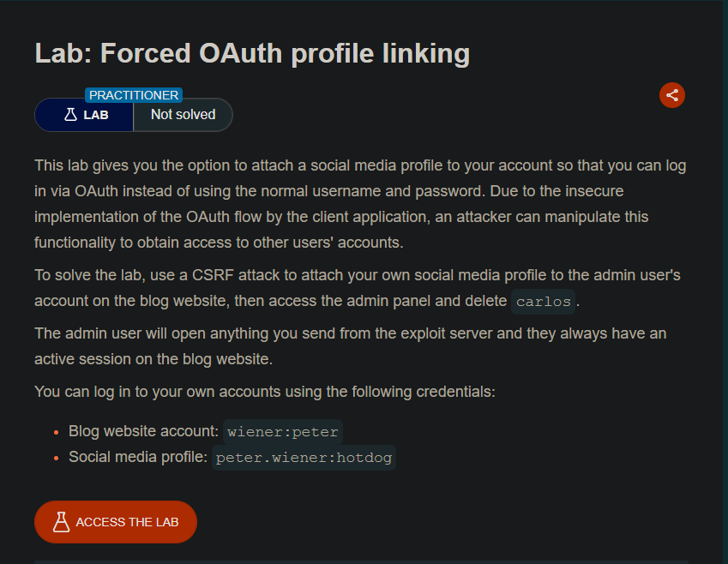This screenshot has height=564, width=728.
Task: Click the peter.wiener:hotdog credentials code
Action: tap(304, 459)
